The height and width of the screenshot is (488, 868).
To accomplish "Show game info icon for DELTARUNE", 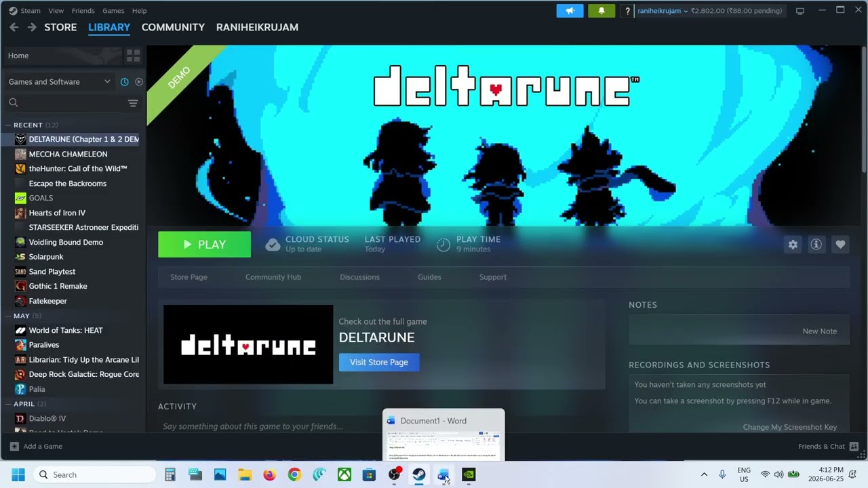I will click(816, 245).
